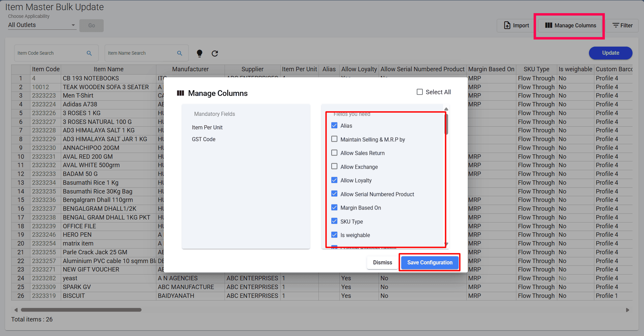Click the refresh icon beside search
Image resolution: width=644 pixels, height=336 pixels.
pos(215,53)
